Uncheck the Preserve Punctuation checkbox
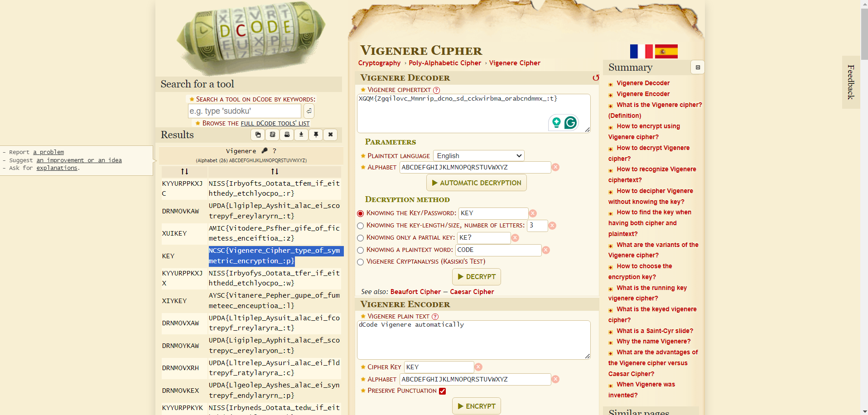The width and height of the screenshot is (868, 415). click(442, 391)
